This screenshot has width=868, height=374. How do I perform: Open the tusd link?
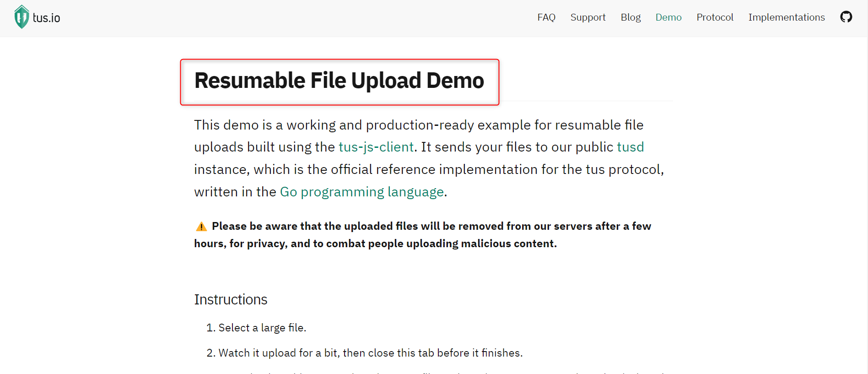coord(630,147)
